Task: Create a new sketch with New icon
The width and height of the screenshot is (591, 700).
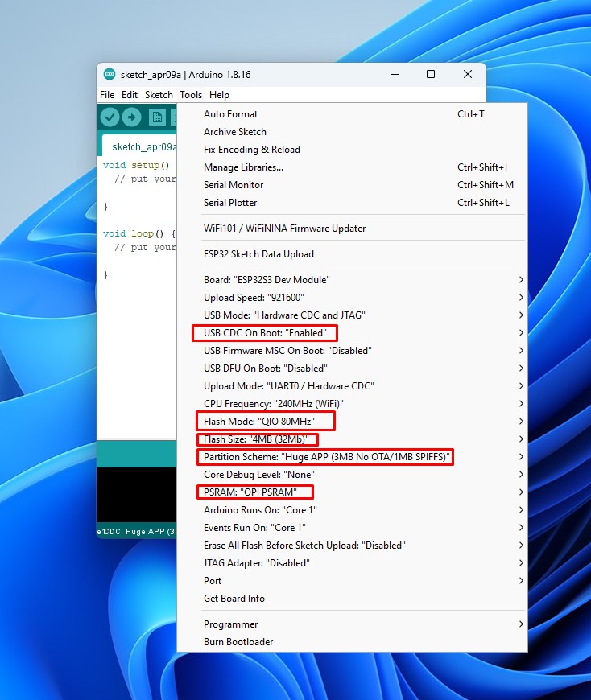Action: (x=157, y=117)
